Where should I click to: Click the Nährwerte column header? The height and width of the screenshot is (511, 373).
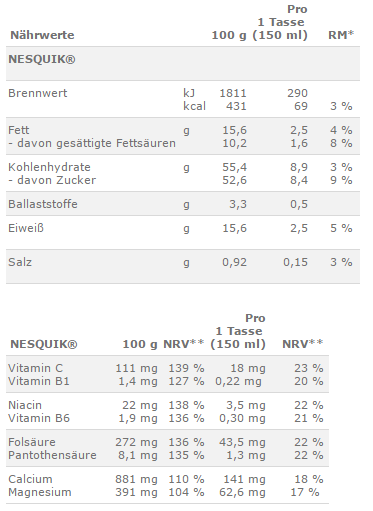[42, 35]
